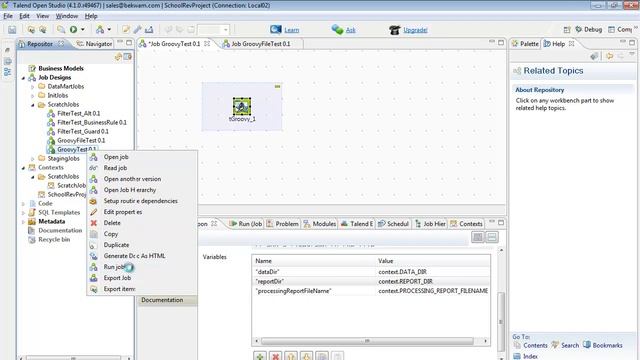The height and width of the screenshot is (360, 640).
Task: Open the Window menu
Action: click(67, 16)
